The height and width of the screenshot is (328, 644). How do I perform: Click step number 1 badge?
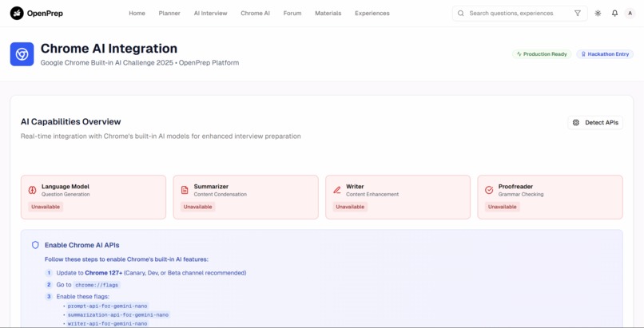pos(49,273)
